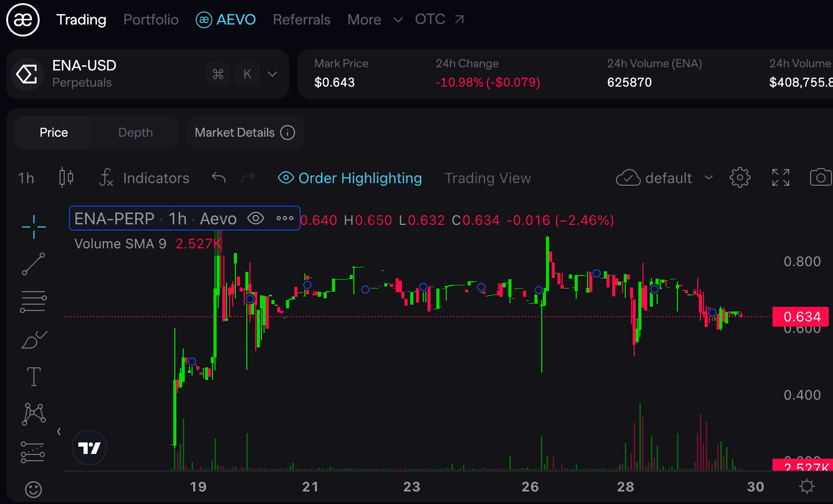The width and height of the screenshot is (833, 504).
Task: Toggle Order Highlighting on the chart
Action: 350,178
